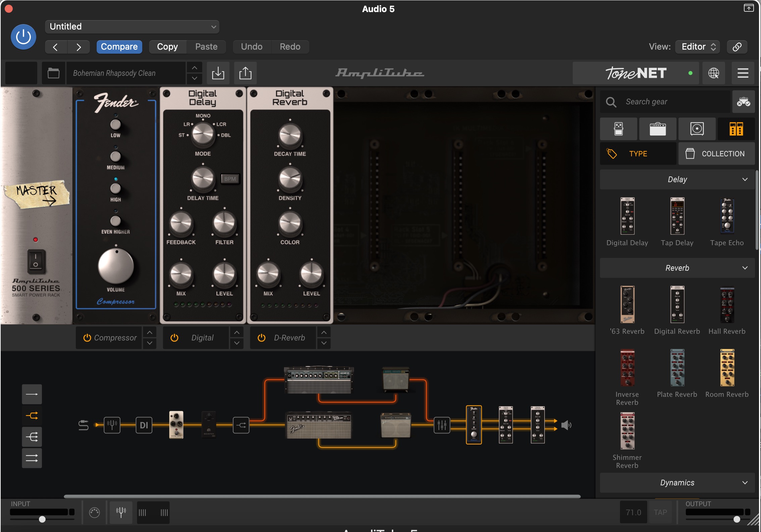
Task: Click the link chain icon
Action: tap(737, 47)
